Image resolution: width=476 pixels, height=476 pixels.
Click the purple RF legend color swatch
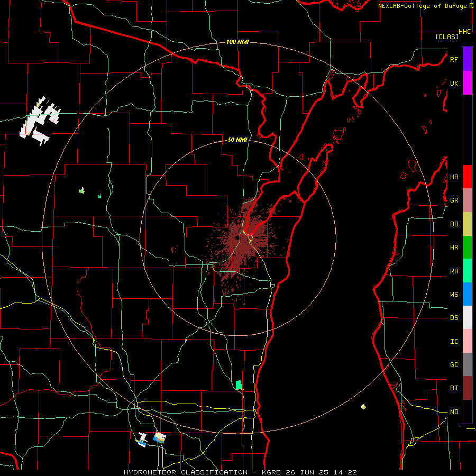pyautogui.click(x=467, y=59)
